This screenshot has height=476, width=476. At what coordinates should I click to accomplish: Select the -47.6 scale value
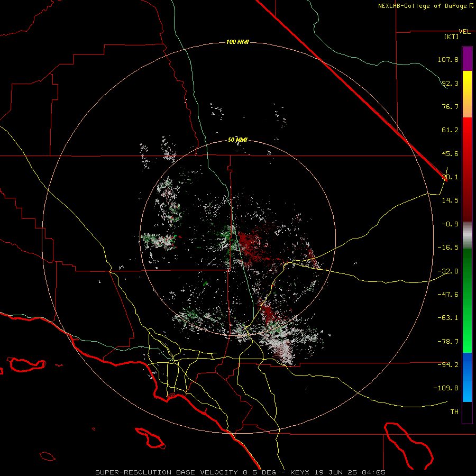[x=448, y=295]
